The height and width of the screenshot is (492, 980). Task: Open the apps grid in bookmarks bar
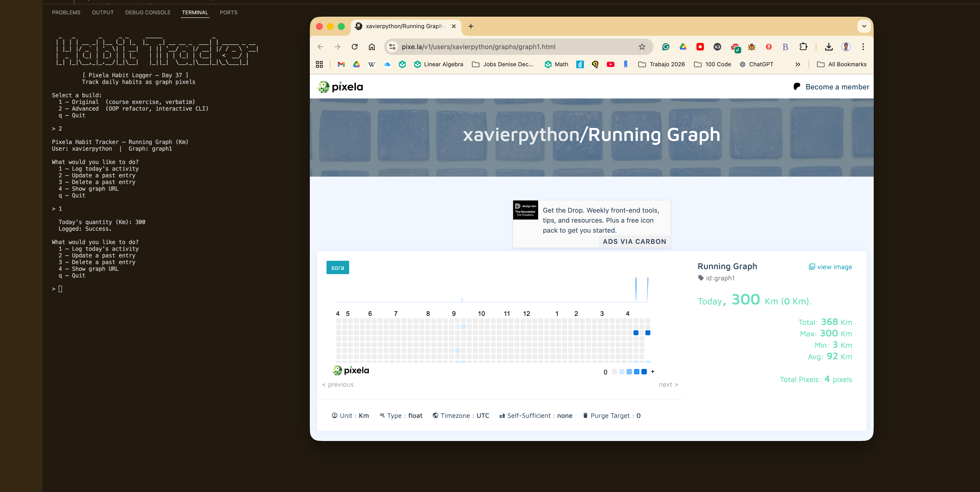pos(319,64)
